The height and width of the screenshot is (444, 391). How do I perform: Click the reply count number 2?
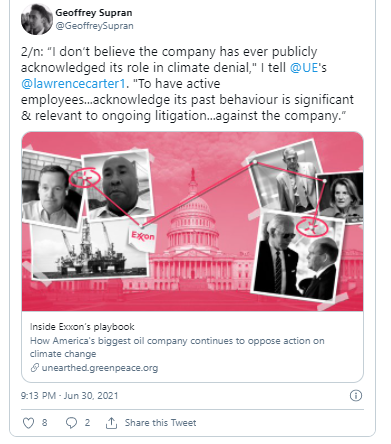tap(87, 423)
